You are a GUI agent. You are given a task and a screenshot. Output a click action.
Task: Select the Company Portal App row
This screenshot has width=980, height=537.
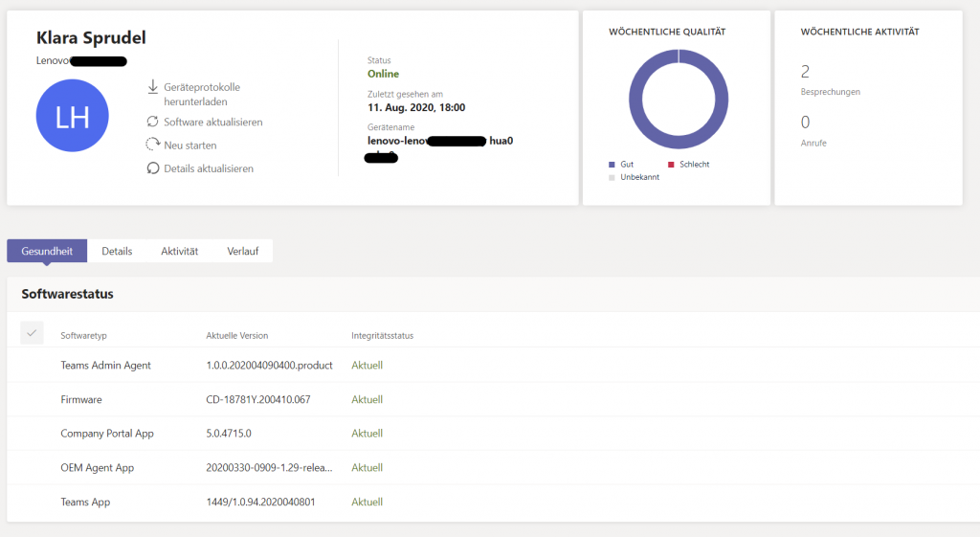coord(106,434)
